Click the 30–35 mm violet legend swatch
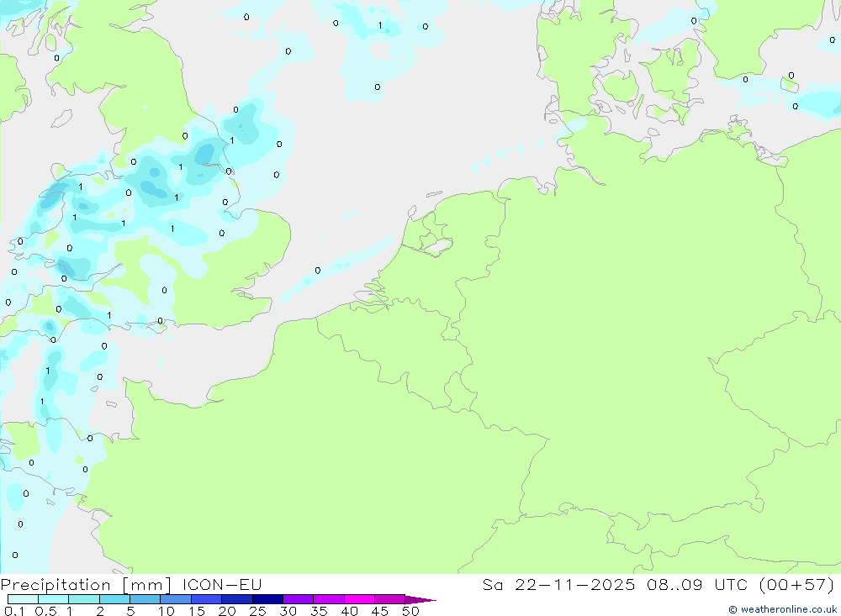Screen dimensions: 841x616 299,599
